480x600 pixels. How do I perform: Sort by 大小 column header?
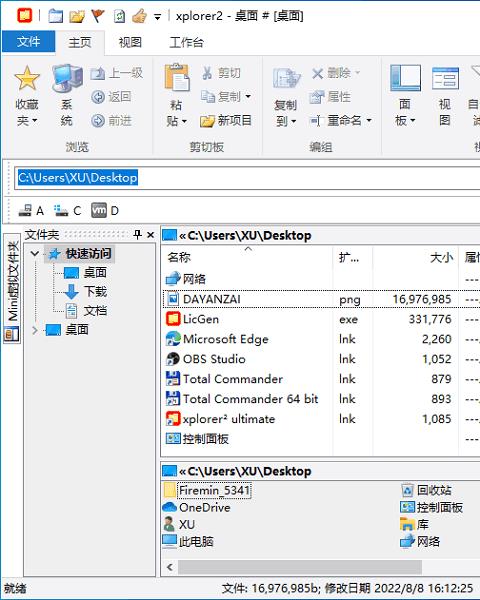point(415,257)
